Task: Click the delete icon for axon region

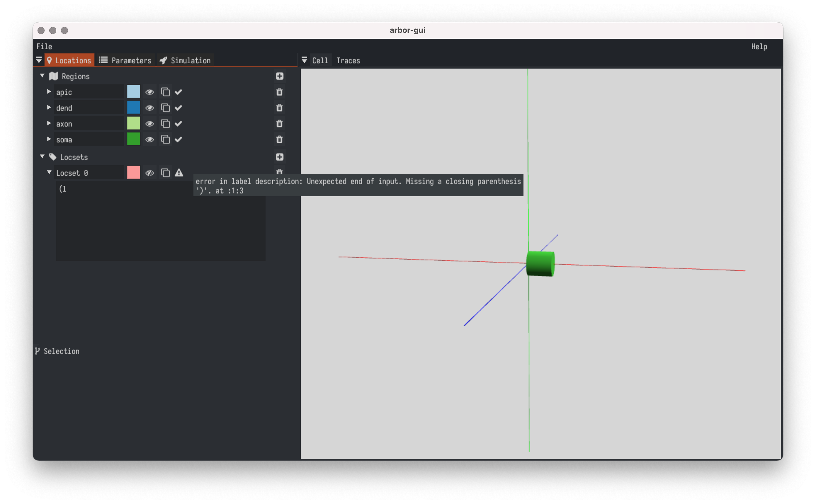Action: (279, 124)
